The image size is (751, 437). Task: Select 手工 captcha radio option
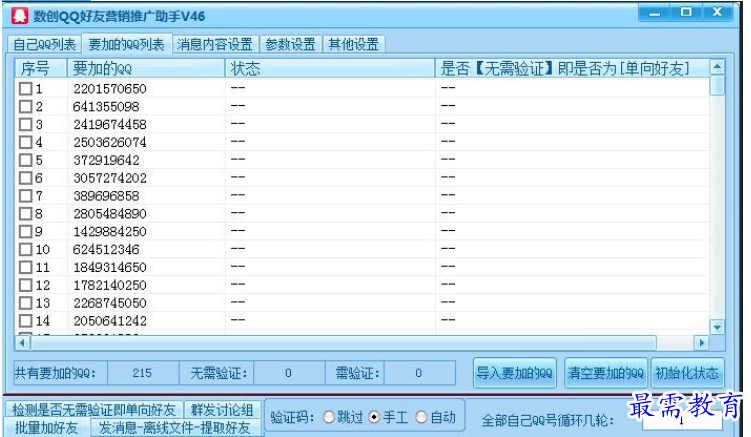(x=374, y=417)
